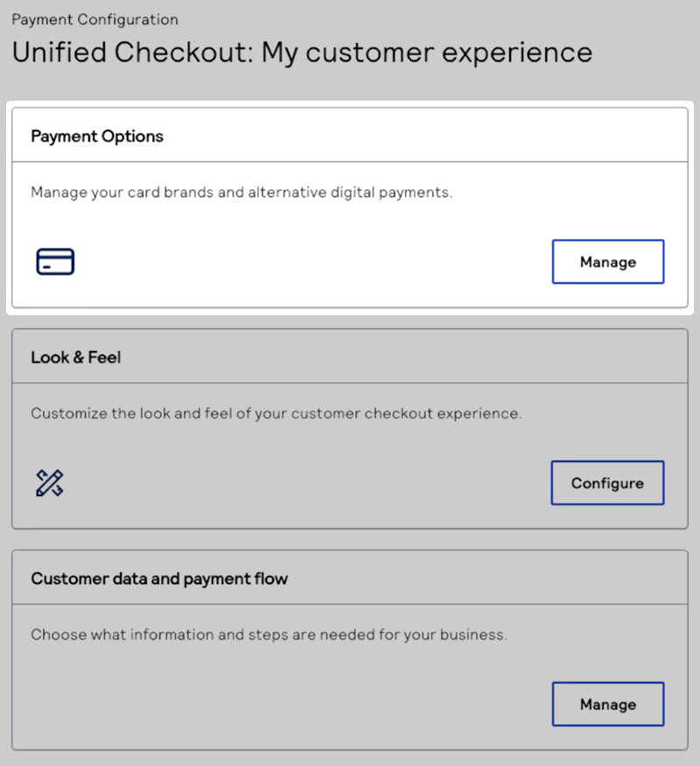Open Configure for Look & Feel
The height and width of the screenshot is (766, 700).
point(607,482)
